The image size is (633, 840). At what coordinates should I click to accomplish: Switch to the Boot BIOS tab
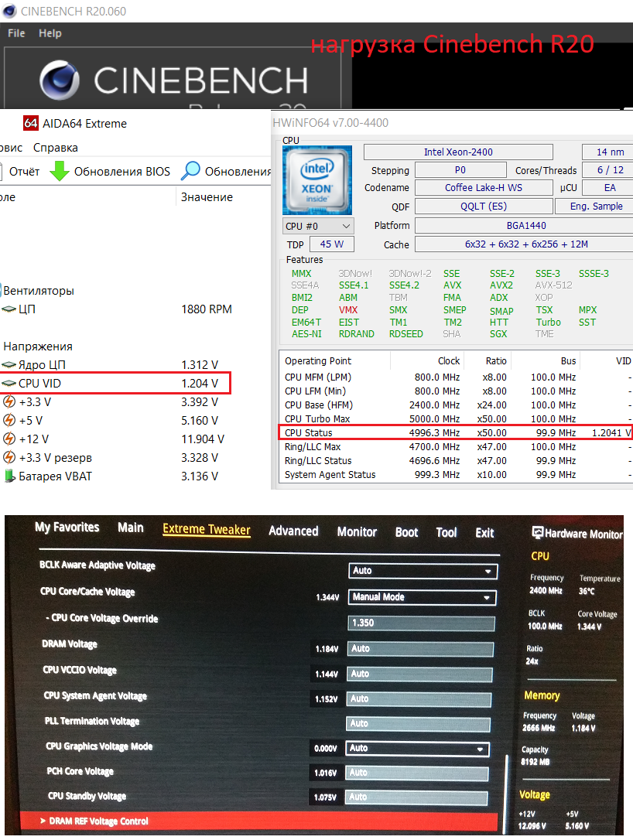click(x=406, y=532)
